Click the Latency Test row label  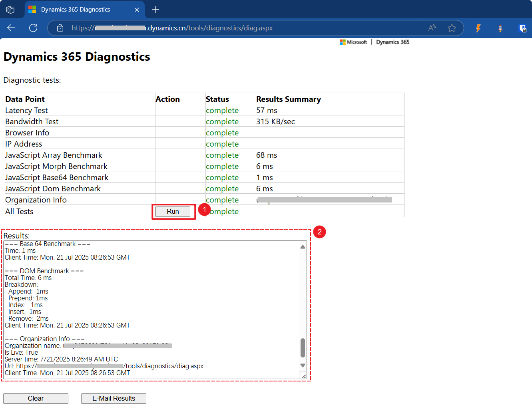(x=26, y=110)
